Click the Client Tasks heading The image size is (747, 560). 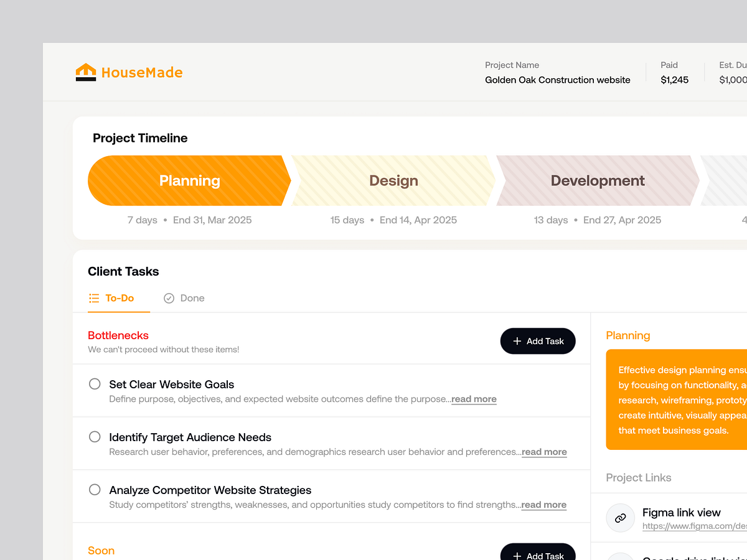(123, 271)
